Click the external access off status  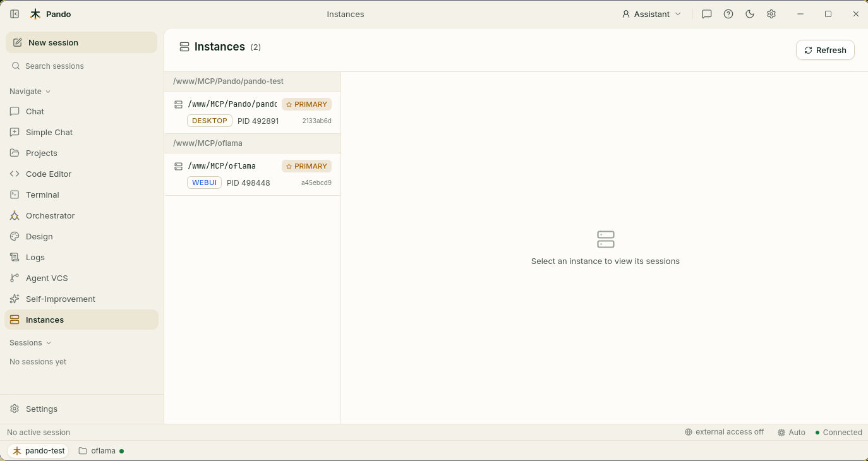pos(724,432)
